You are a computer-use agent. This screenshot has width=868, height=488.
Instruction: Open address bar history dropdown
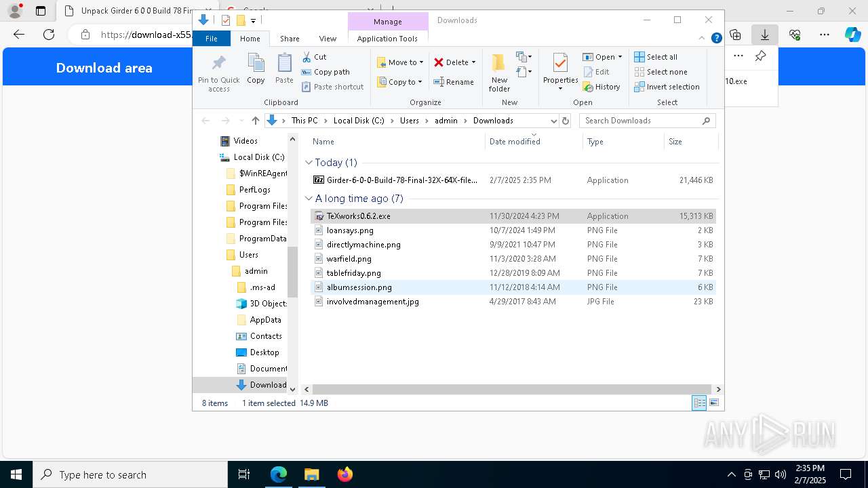pos(553,121)
